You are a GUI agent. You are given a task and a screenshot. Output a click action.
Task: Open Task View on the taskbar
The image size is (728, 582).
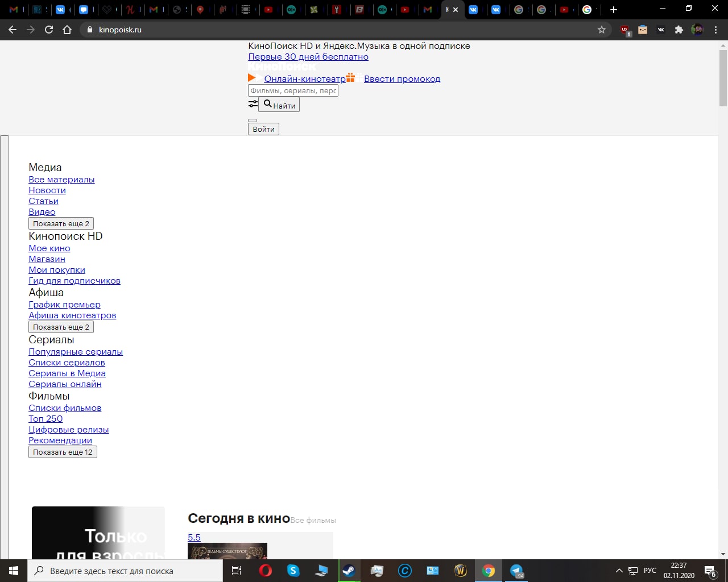pyautogui.click(x=237, y=571)
